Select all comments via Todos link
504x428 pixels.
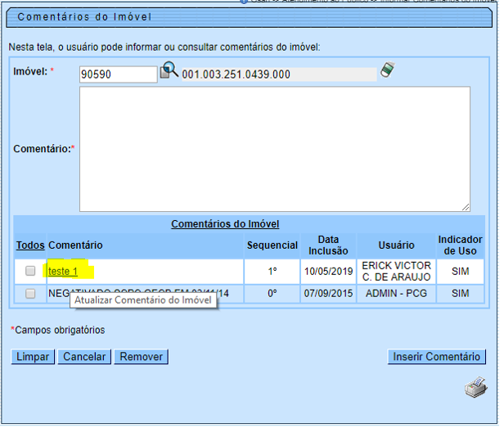[30, 246]
